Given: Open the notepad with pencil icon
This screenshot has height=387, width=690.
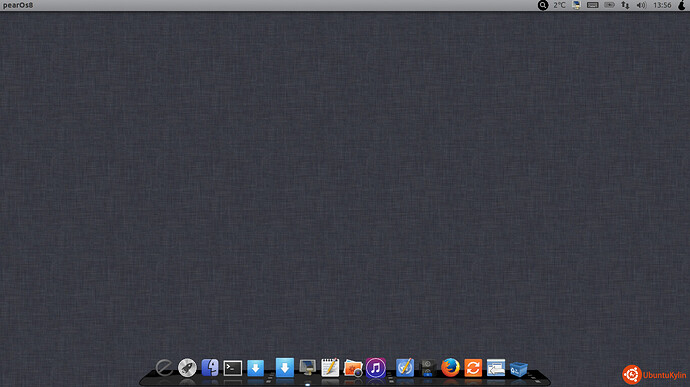Looking at the screenshot, I should [330, 367].
